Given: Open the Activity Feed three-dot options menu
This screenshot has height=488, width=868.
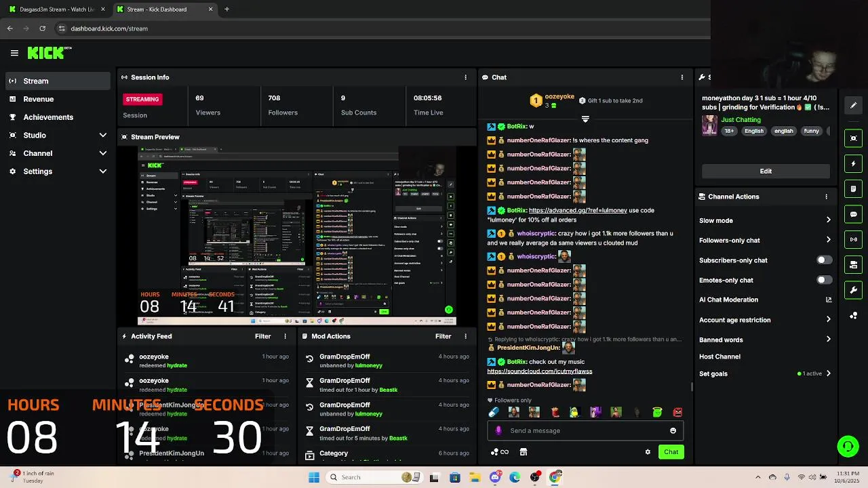Looking at the screenshot, I should click(285, 336).
